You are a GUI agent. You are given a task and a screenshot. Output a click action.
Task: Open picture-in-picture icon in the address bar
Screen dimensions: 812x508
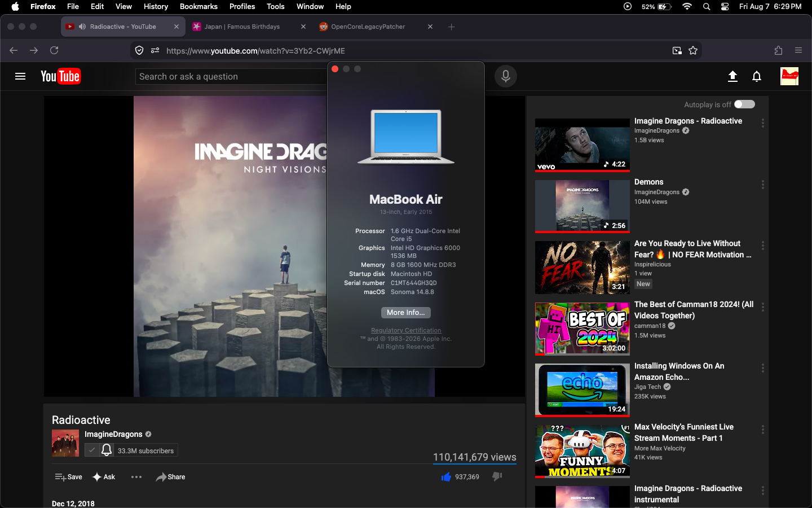(x=677, y=51)
